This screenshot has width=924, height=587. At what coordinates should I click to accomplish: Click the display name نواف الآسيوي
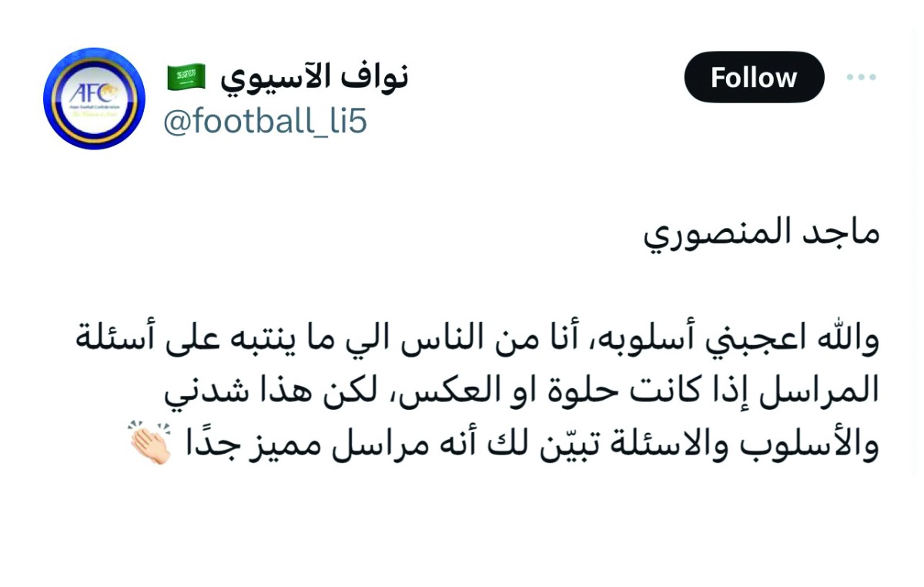tap(314, 77)
